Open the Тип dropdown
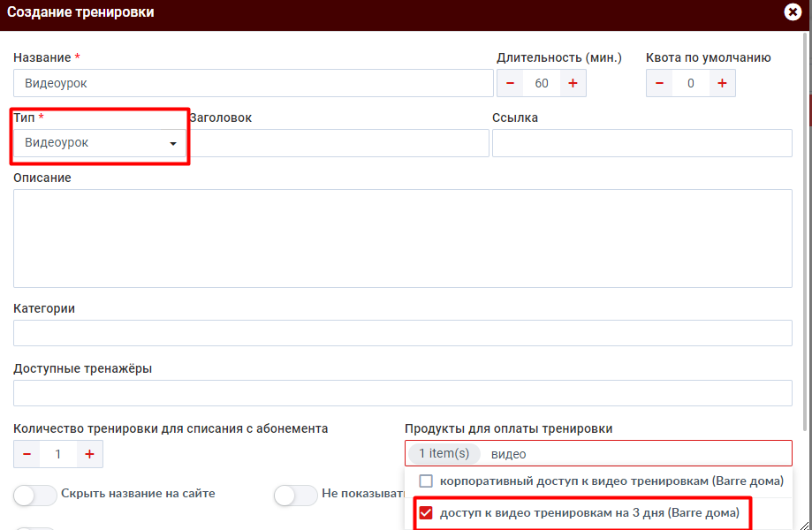 pos(100,143)
